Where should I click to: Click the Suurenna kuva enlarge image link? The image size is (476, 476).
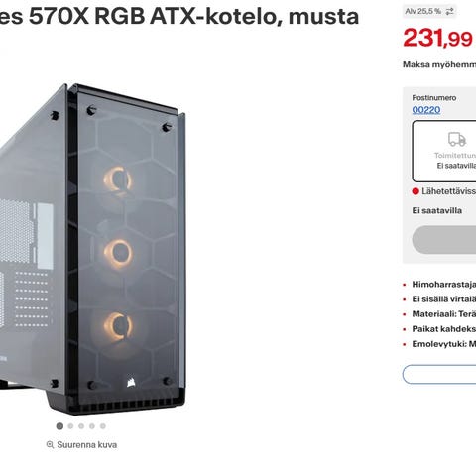click(86, 445)
